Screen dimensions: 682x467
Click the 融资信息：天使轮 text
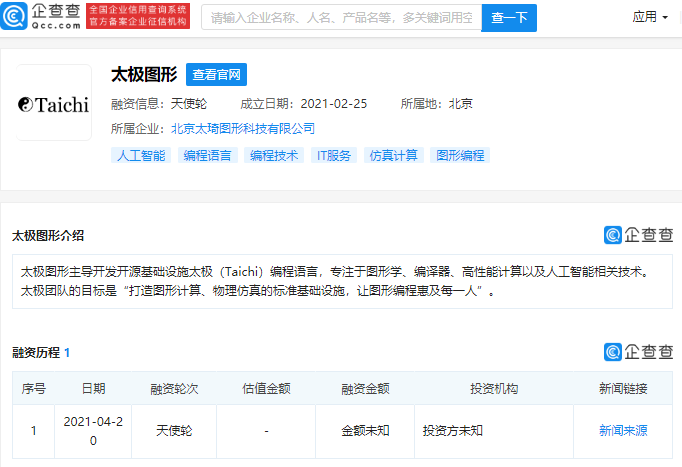(159, 104)
